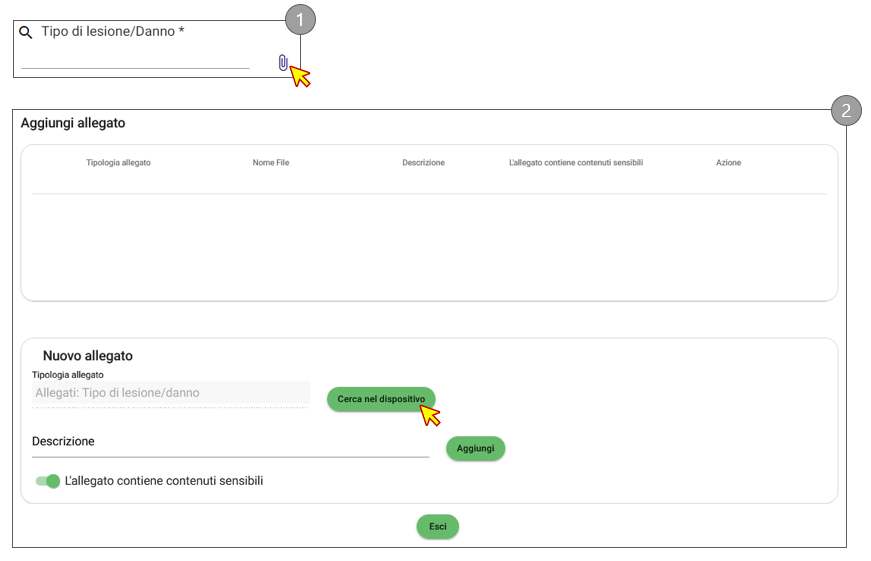Screen dimensions: 871x561
Task: Click the "L'allegato contiene contenuti sensibili" toggle label
Action: tap(163, 481)
